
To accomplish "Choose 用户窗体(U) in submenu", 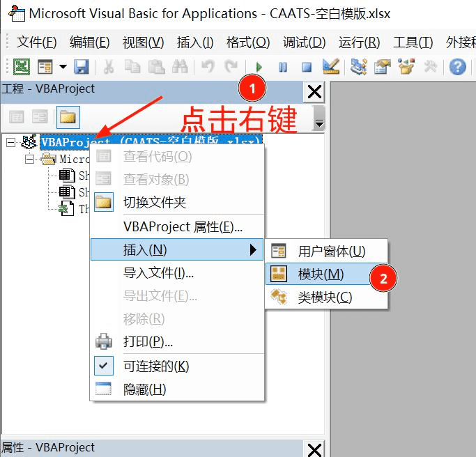I will tap(326, 251).
